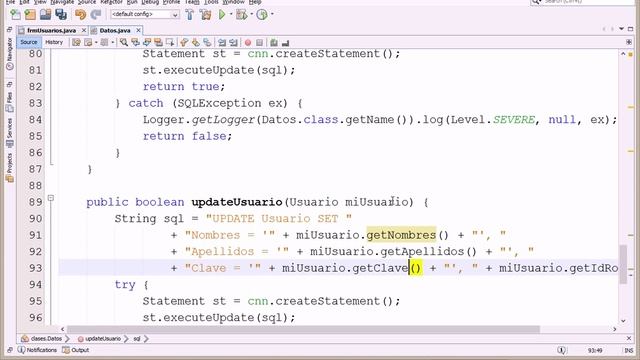Click the Notifications button in the status bar
The height and width of the screenshot is (360, 640).
coord(37,350)
